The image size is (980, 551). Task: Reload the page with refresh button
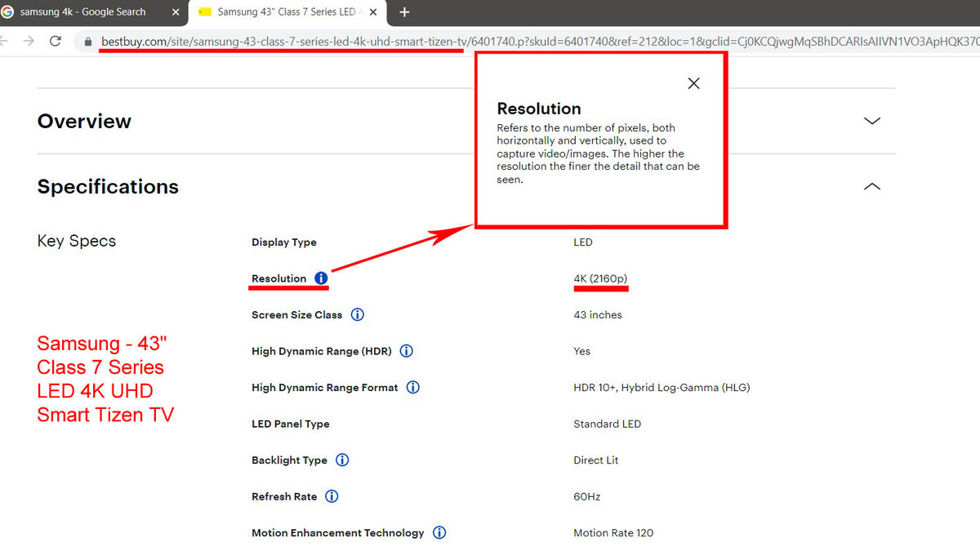(56, 41)
